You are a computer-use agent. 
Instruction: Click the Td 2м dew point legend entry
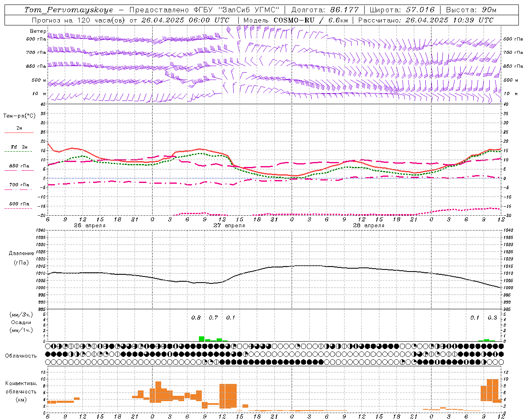[19, 147]
